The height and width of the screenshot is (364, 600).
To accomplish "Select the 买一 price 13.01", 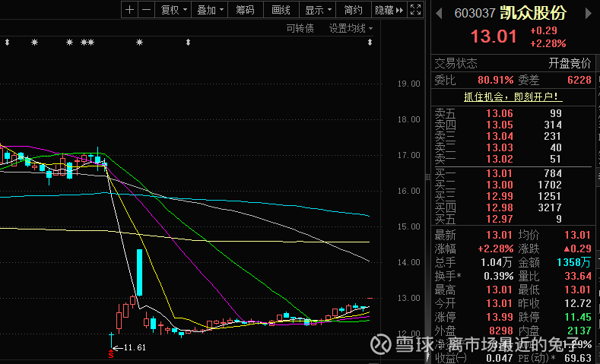I will [x=500, y=173].
